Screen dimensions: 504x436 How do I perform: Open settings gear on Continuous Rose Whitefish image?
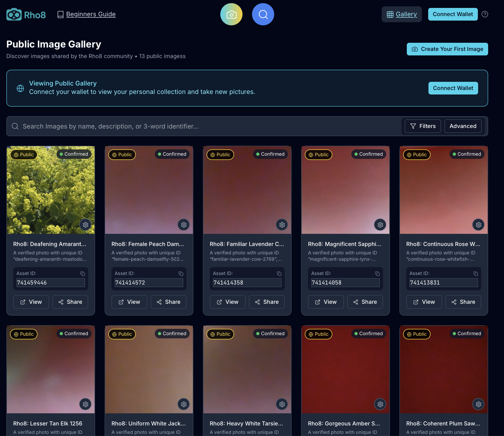pos(479,225)
